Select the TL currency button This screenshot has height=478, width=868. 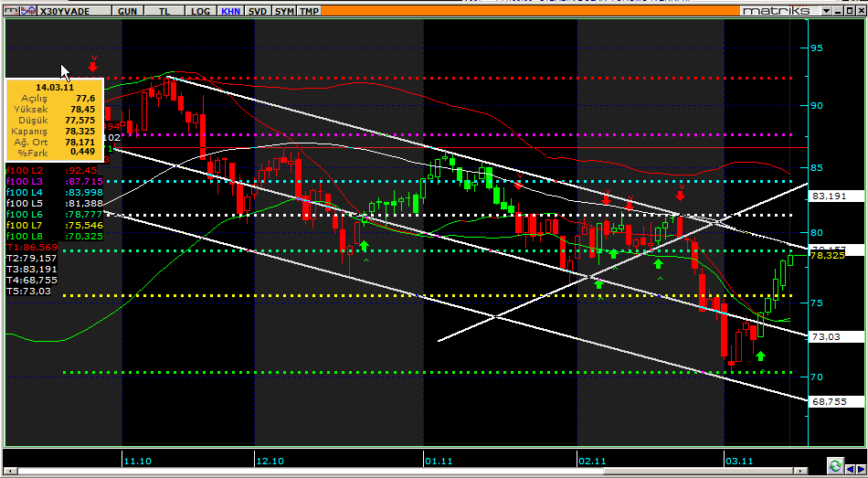click(164, 11)
